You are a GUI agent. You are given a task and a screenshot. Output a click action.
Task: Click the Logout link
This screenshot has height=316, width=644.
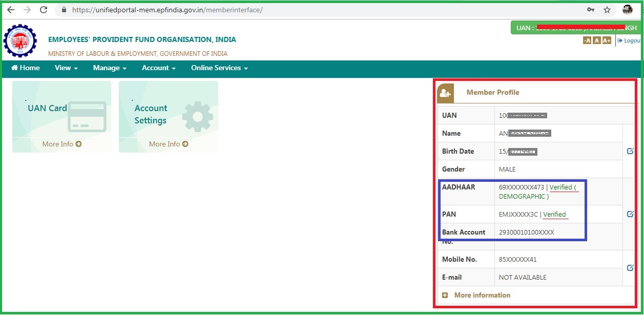pos(630,40)
